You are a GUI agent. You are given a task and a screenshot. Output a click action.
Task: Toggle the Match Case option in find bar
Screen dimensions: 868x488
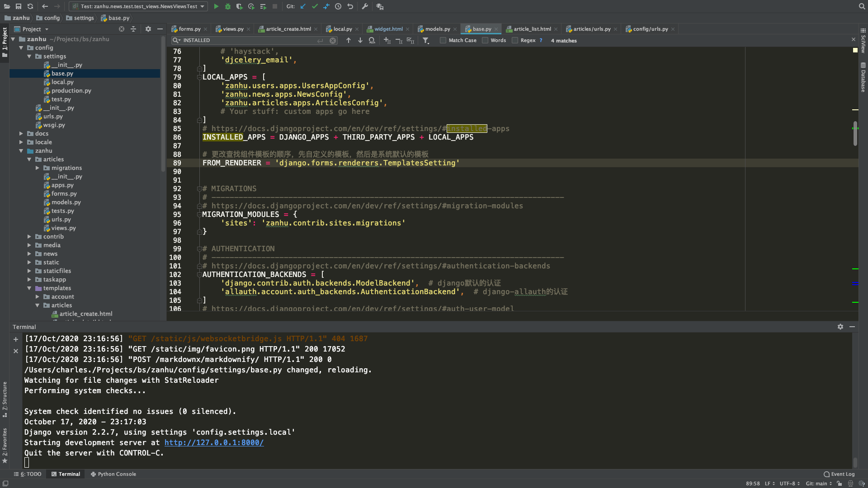445,41
